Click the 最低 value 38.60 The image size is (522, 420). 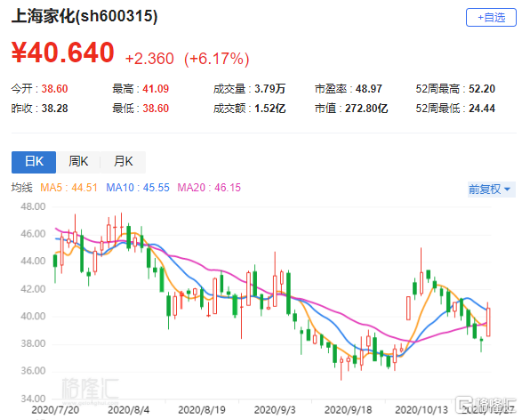click(156, 109)
